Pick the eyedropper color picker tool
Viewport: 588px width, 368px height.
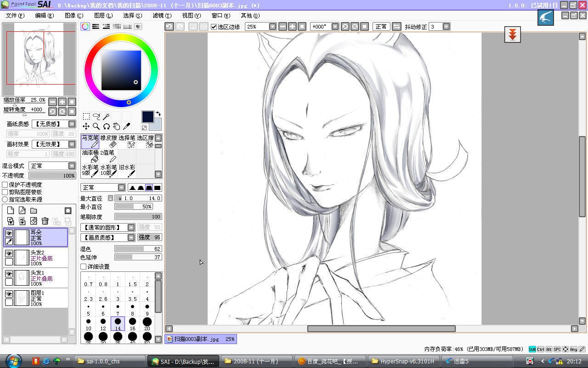click(126, 126)
